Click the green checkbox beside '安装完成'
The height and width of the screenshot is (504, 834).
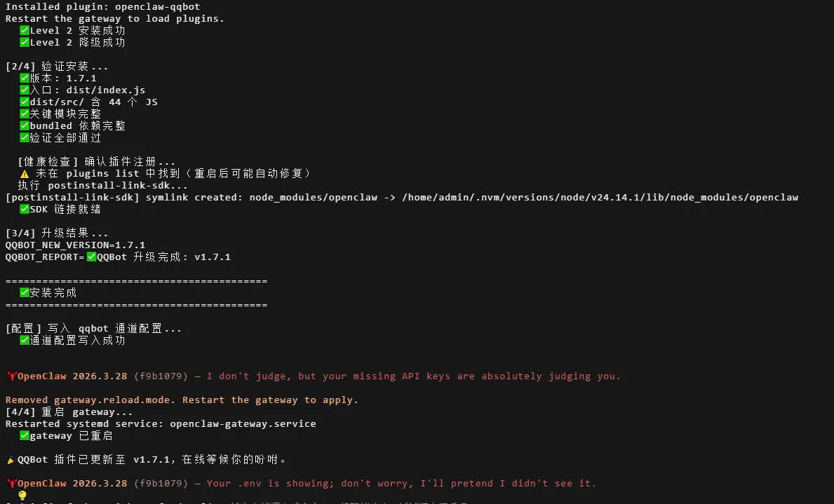tap(25, 292)
